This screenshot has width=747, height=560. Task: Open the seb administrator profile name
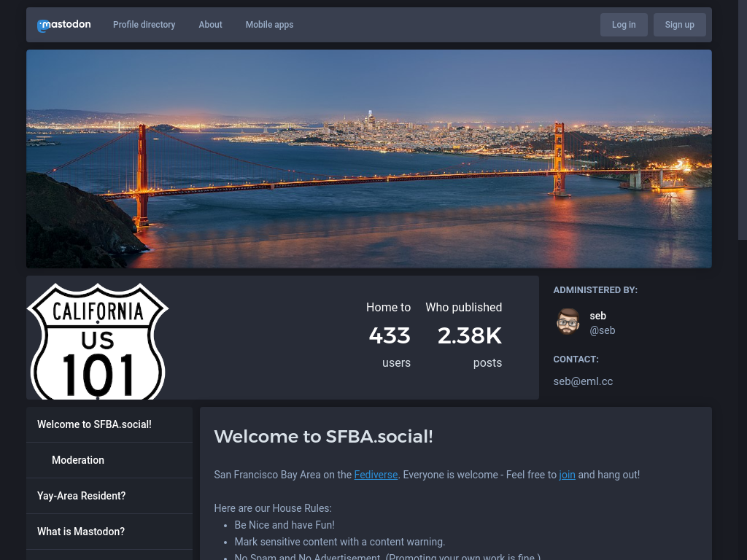tap(597, 316)
